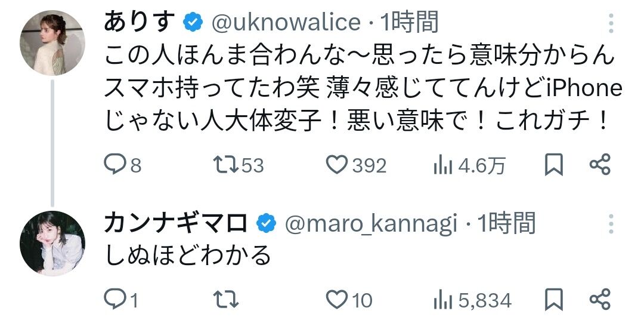The height and width of the screenshot is (326, 644).
Task: Visit the @uknowalice profile handle
Action: pyautogui.click(x=286, y=23)
